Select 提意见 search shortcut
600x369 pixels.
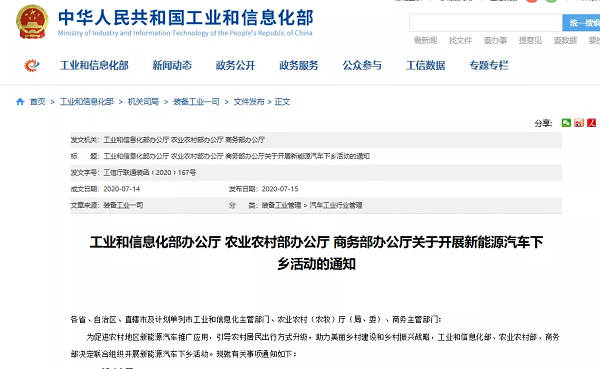530,40
